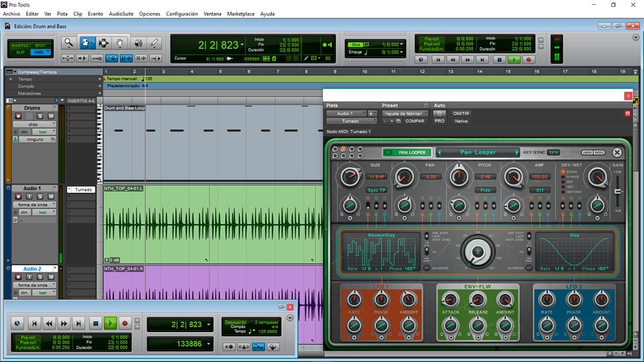The image size is (644, 362).
Task: Click the online status icon in main toolbar
Action: point(421,60)
